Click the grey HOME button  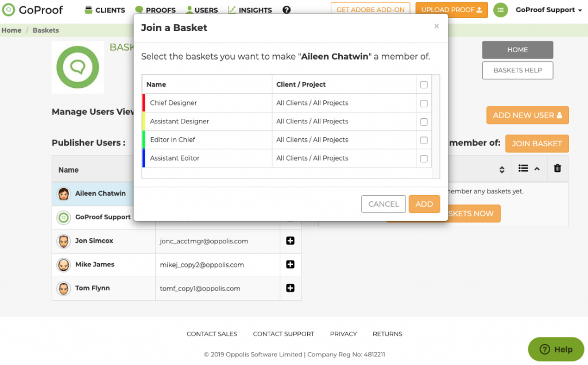517,50
